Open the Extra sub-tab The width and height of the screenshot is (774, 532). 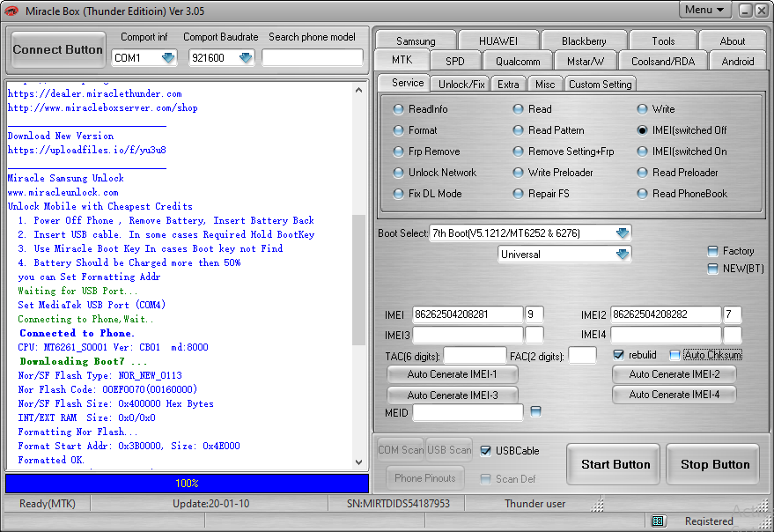(x=508, y=85)
